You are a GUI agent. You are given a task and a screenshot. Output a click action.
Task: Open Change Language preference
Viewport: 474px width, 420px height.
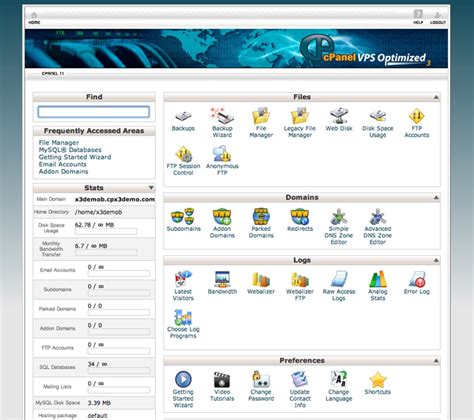click(x=339, y=386)
